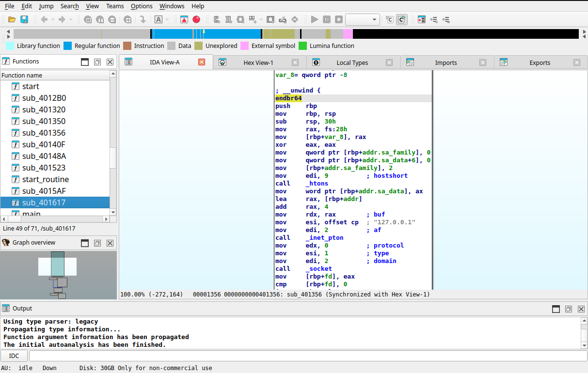The width and height of the screenshot is (588, 373).
Task: Click the immediate value search icon
Action: point(88,19)
